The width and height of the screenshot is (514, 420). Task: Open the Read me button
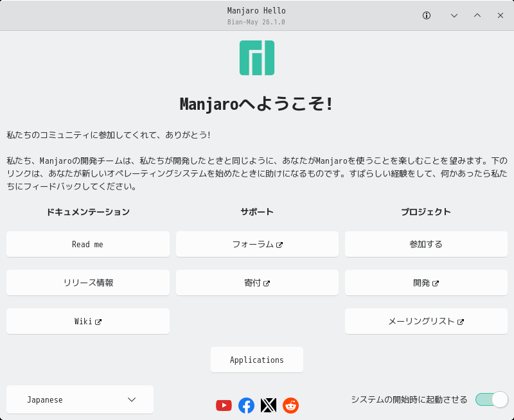tap(88, 245)
